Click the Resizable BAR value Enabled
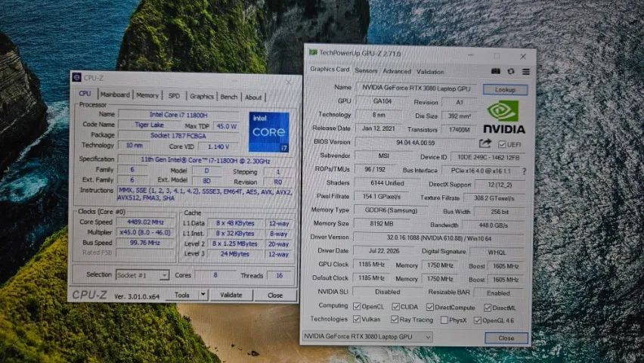The height and width of the screenshot is (363, 644). 498,293
